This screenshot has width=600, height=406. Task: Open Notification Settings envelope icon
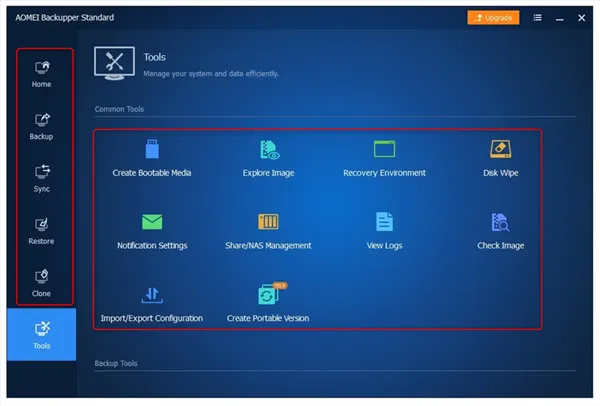pyautogui.click(x=152, y=222)
